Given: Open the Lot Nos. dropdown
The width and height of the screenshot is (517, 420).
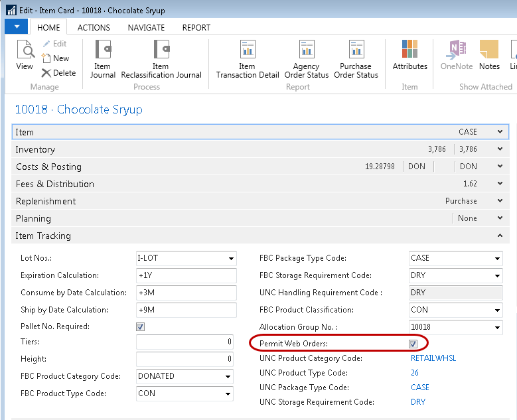Looking at the screenshot, I should pyautogui.click(x=230, y=259).
